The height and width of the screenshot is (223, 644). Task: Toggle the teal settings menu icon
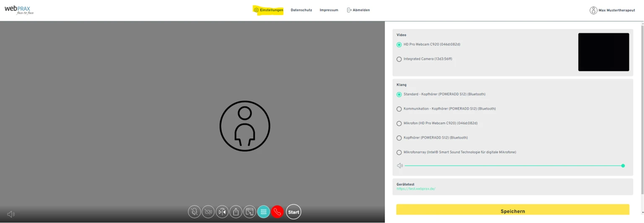[263, 212]
